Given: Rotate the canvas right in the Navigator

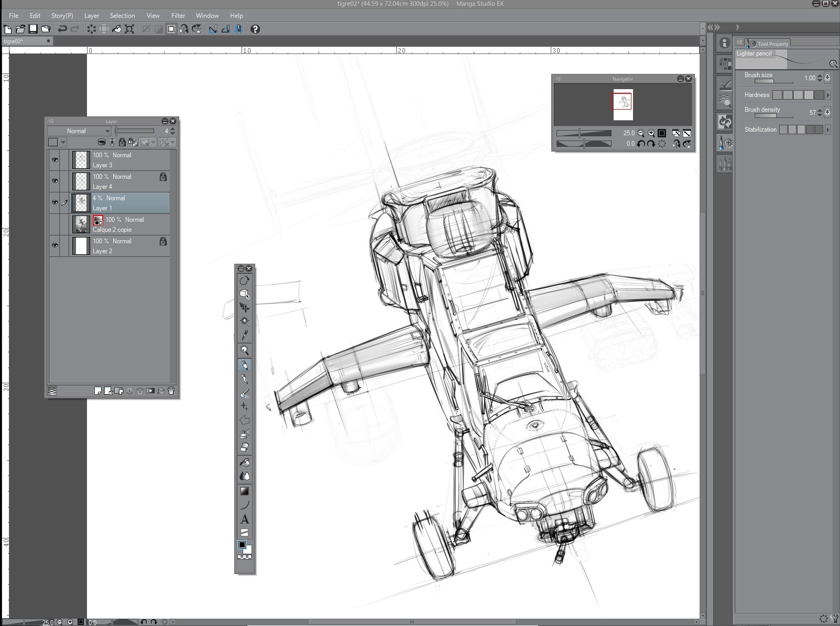Looking at the screenshot, I should tap(651, 144).
